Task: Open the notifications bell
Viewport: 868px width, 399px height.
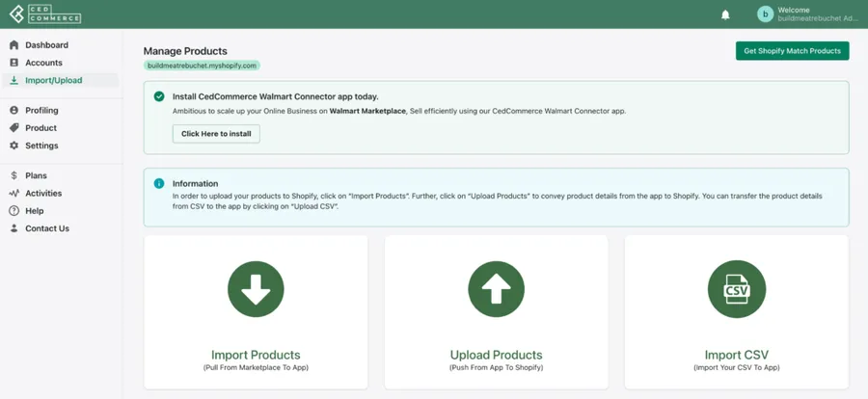Action: [725, 15]
